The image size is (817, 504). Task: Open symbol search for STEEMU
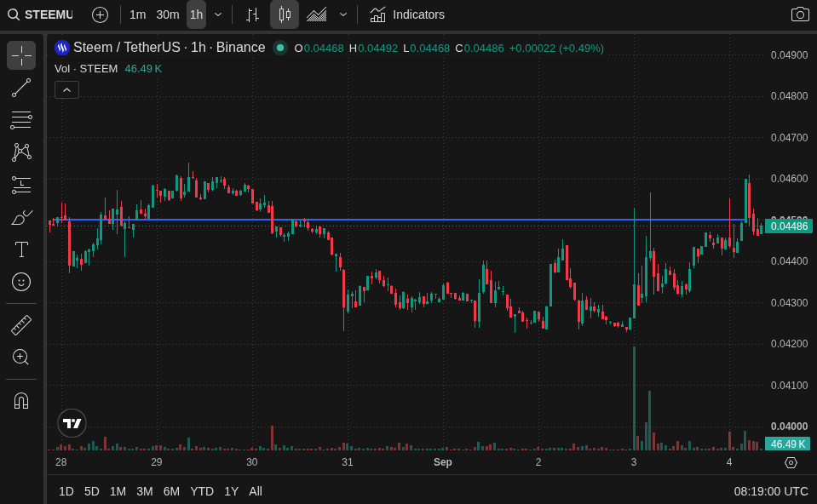coord(41,14)
